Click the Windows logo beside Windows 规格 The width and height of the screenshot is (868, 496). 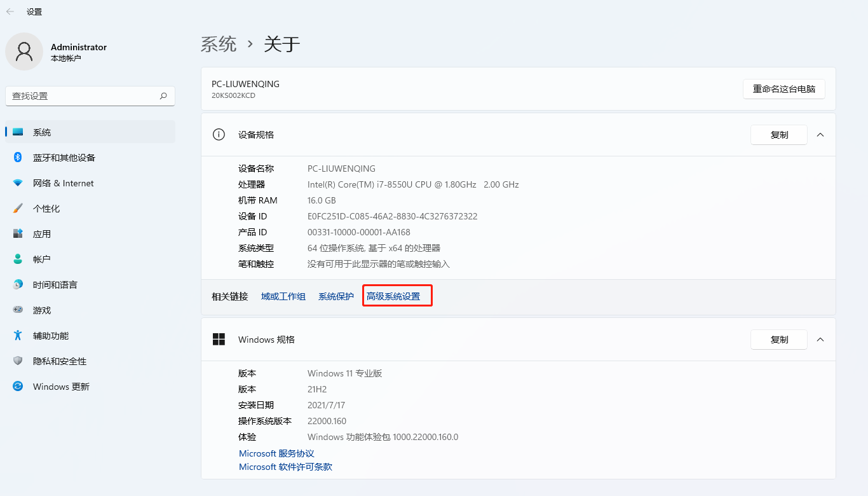pos(219,340)
